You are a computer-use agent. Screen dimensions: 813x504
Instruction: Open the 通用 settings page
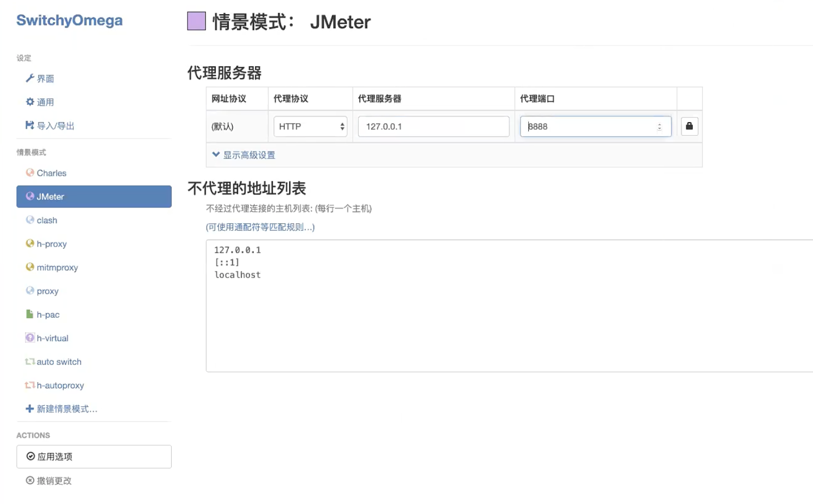(94, 102)
